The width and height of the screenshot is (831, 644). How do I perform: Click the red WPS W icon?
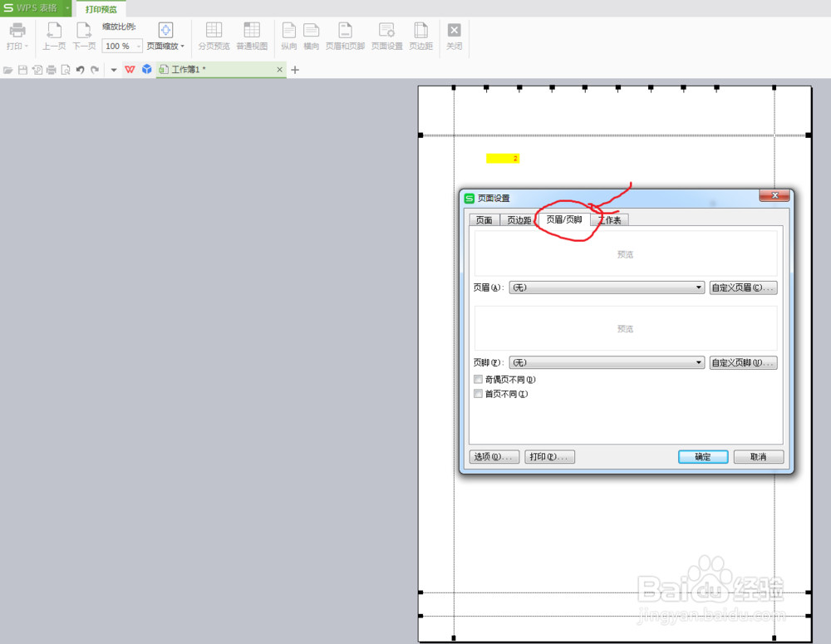click(130, 70)
